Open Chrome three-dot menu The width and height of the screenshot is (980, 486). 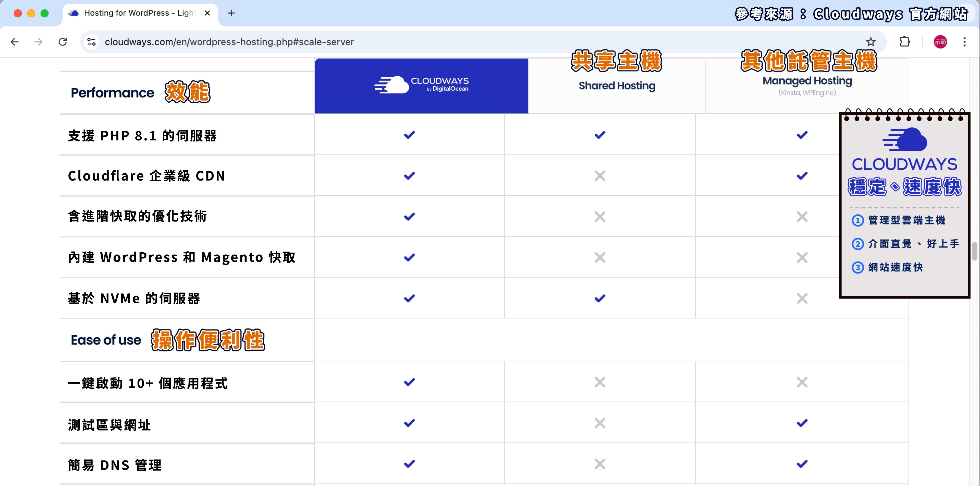click(x=964, y=42)
